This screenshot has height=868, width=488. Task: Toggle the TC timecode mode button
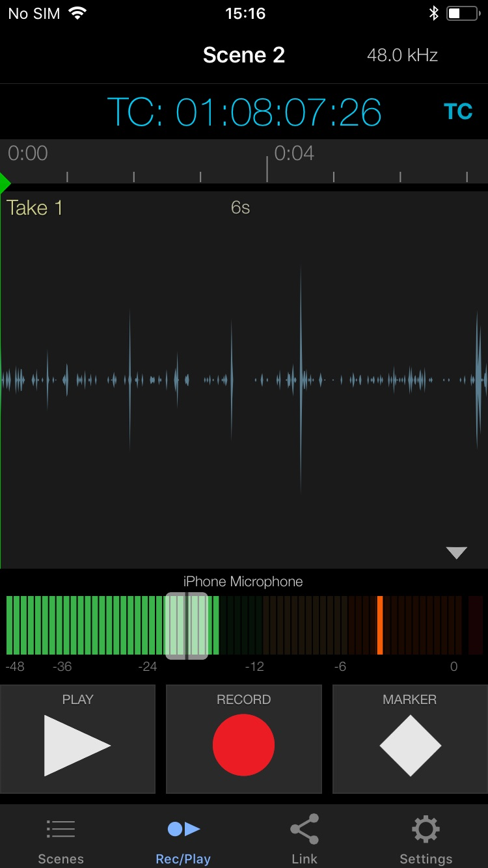458,111
